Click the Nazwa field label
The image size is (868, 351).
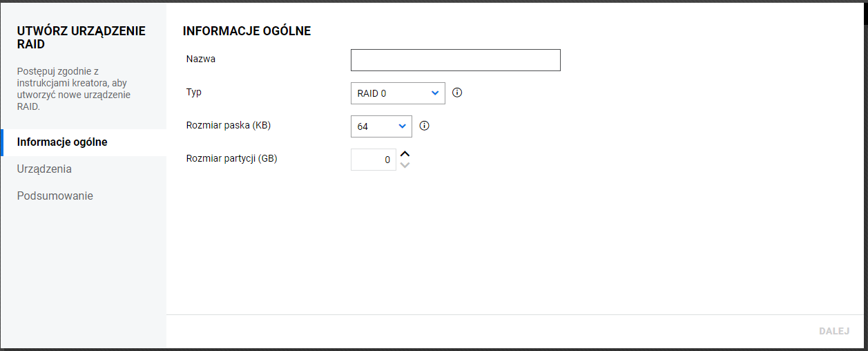(x=201, y=59)
